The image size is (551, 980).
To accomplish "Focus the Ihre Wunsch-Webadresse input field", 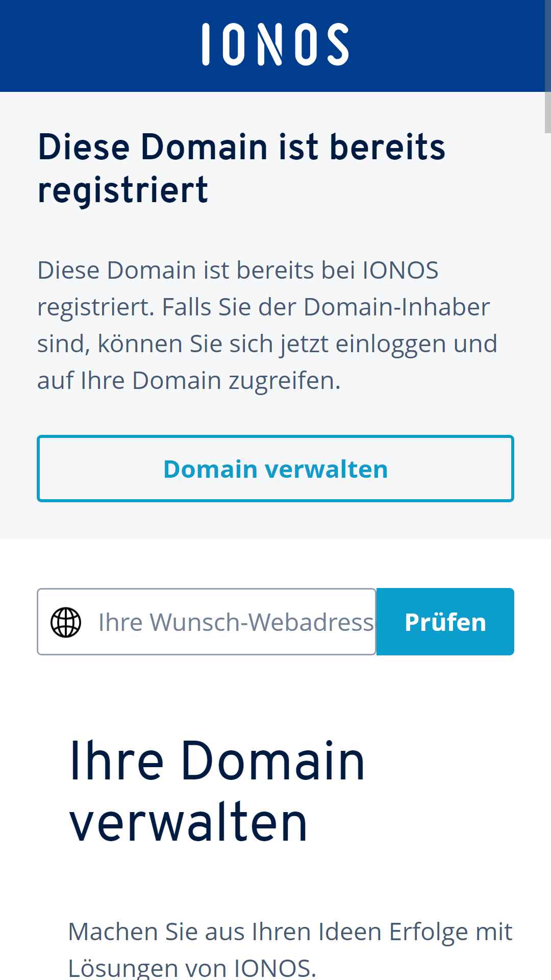I will click(207, 622).
